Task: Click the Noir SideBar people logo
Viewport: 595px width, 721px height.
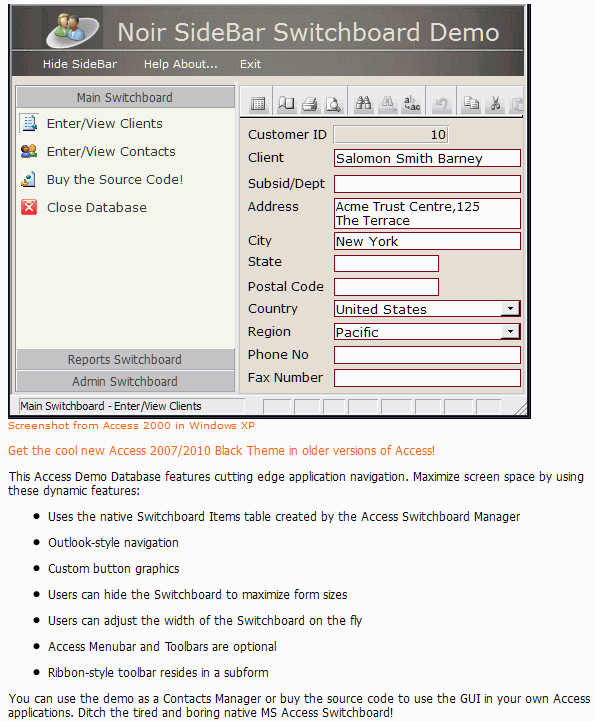Action: tap(73, 30)
